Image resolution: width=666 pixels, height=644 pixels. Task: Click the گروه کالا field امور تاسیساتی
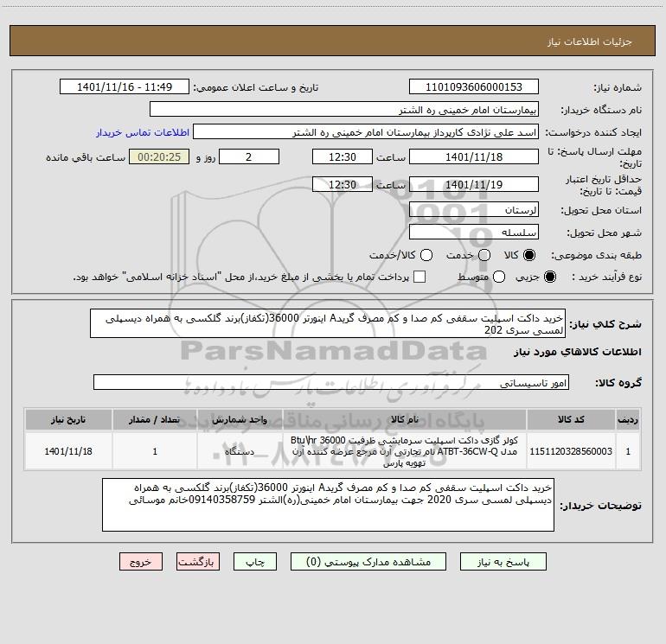331,382
